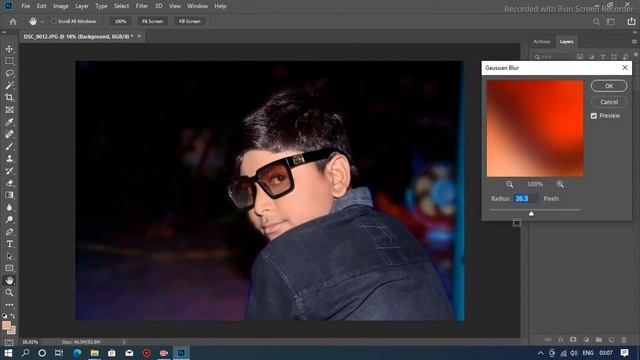Select the Eyedropper tool
Screen dimensions: 640x360
click(9, 122)
